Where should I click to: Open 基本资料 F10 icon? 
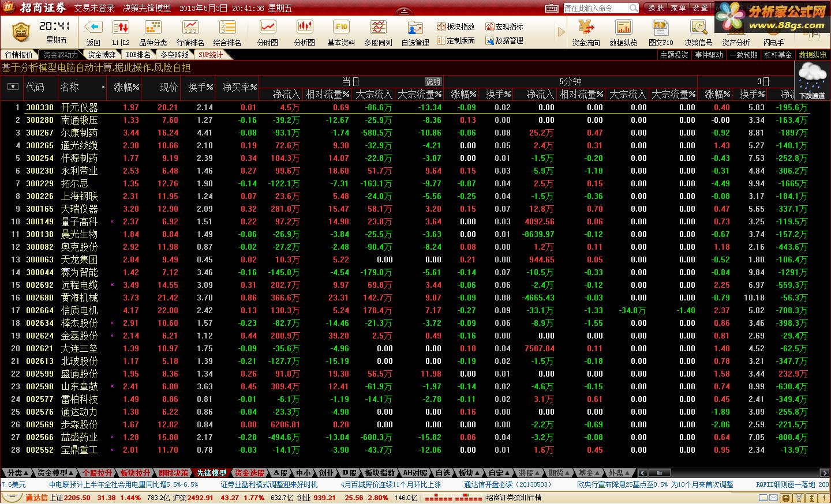pos(341,27)
